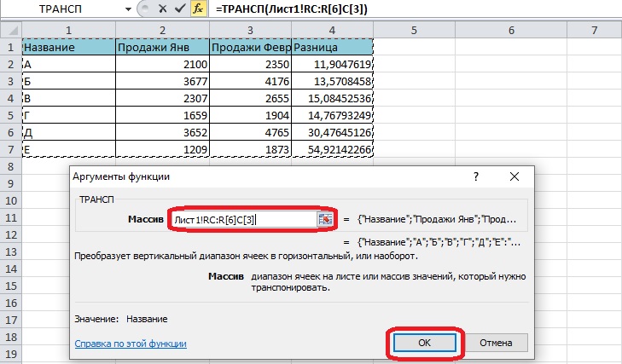Select row header 18
This screenshot has height=364, width=622.
tap(11, 337)
